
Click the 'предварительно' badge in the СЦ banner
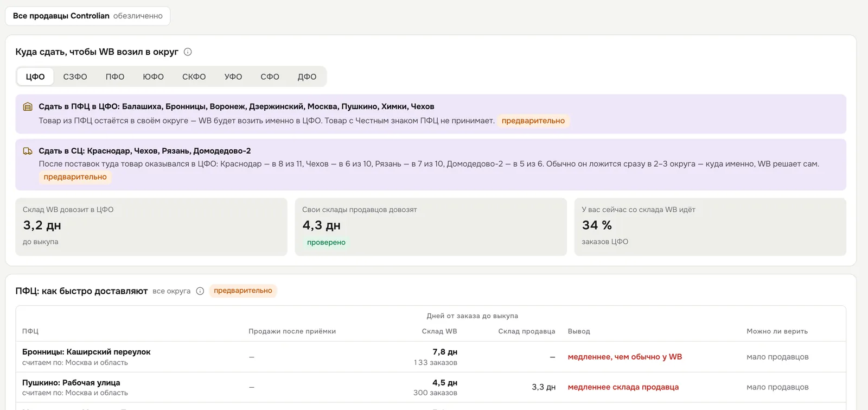click(75, 177)
